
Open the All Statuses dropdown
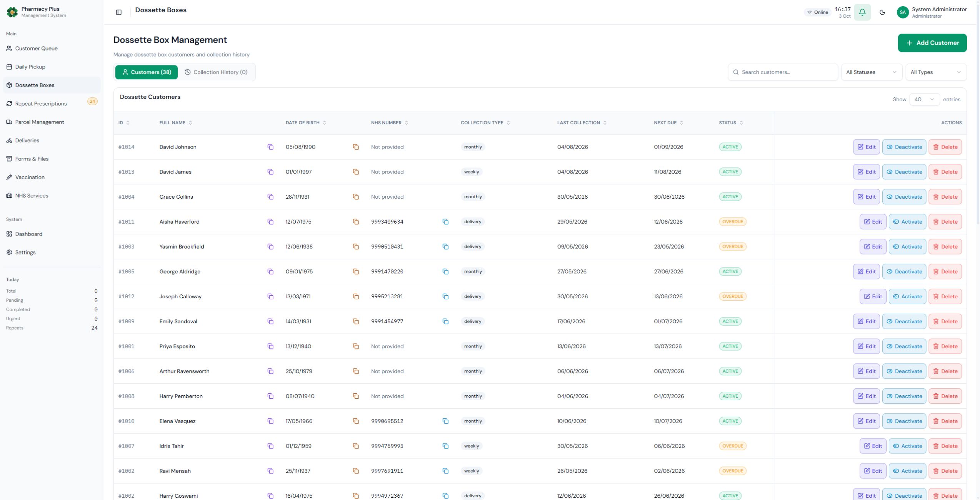[x=871, y=72]
